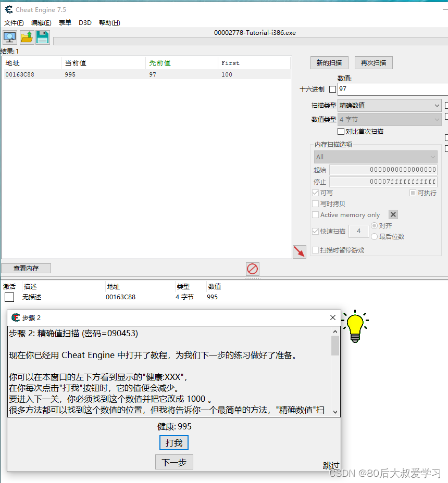448x483 pixels.
Task: Click the Cheat Engine logo in title bar
Action: [9, 9]
